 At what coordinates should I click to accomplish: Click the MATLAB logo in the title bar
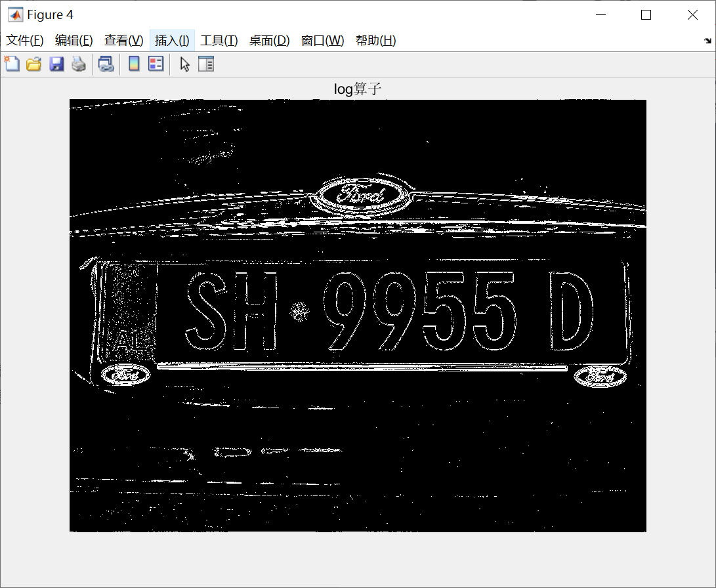point(14,14)
